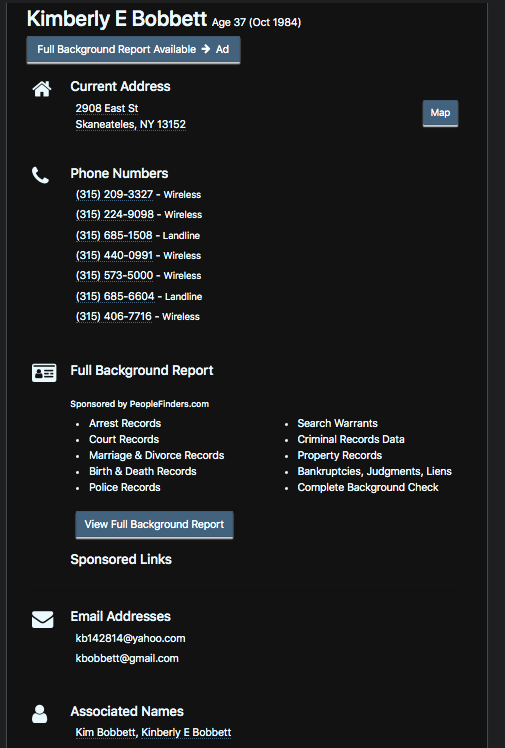Click the Sponsored Links heading
Screen dimensions: 505x748
point(121,560)
